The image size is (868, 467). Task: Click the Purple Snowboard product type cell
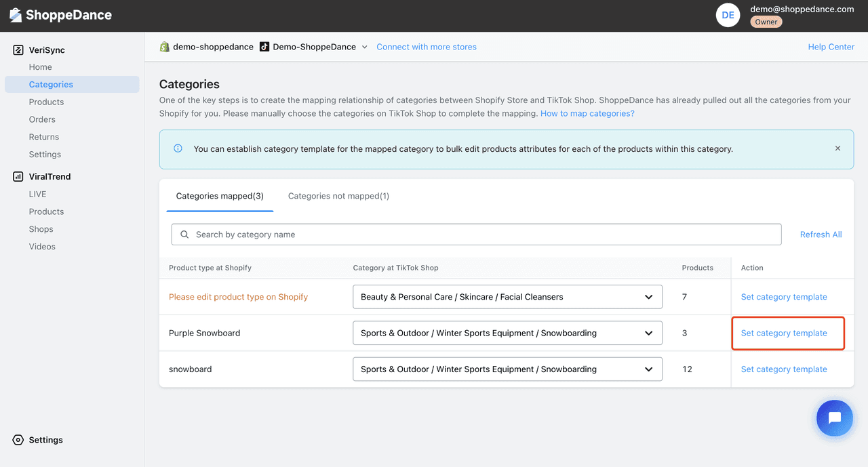[x=205, y=333]
